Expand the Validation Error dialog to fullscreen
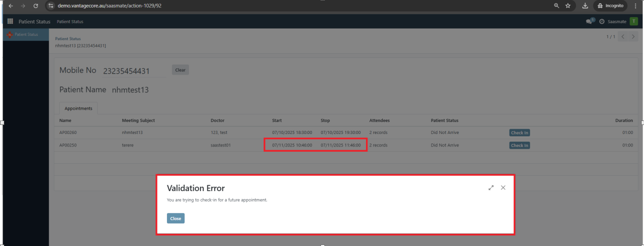644x246 pixels. 491,188
